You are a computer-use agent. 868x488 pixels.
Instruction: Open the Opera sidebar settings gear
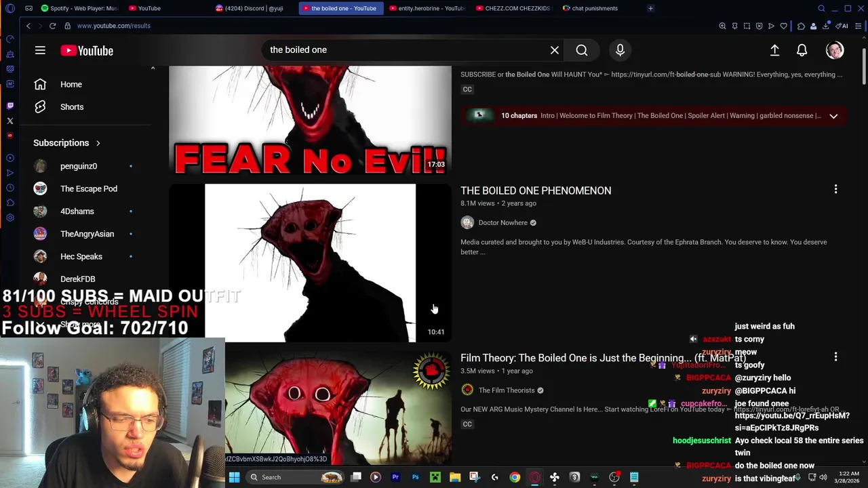point(9,218)
